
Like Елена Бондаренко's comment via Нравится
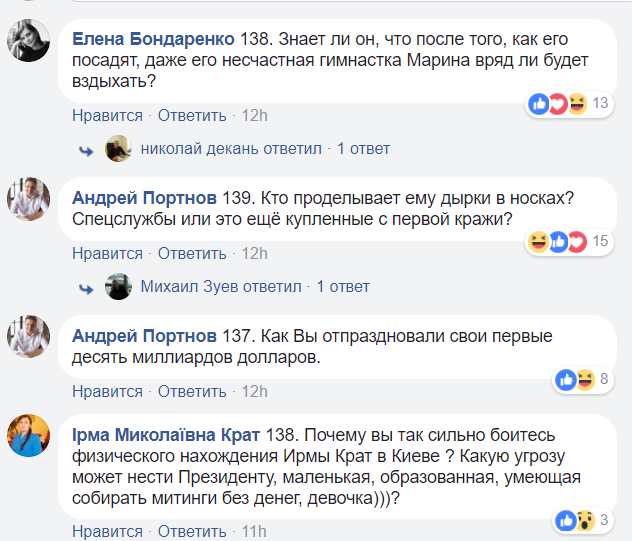[107, 115]
